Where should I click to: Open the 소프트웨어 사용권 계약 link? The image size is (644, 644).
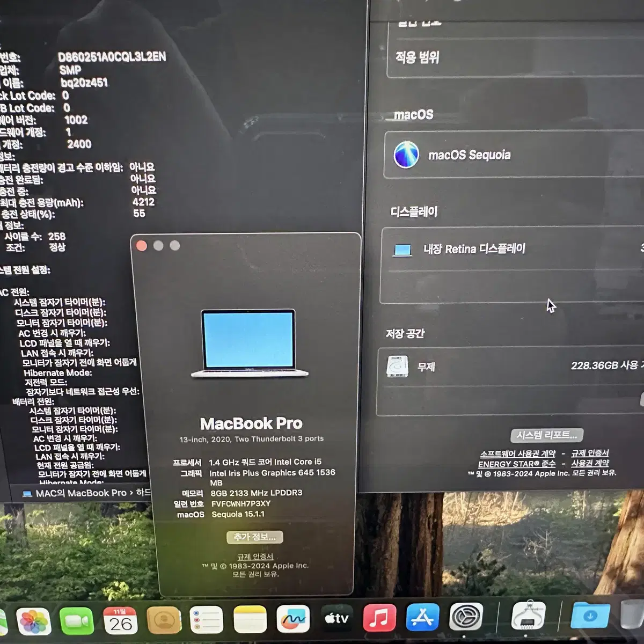(518, 454)
